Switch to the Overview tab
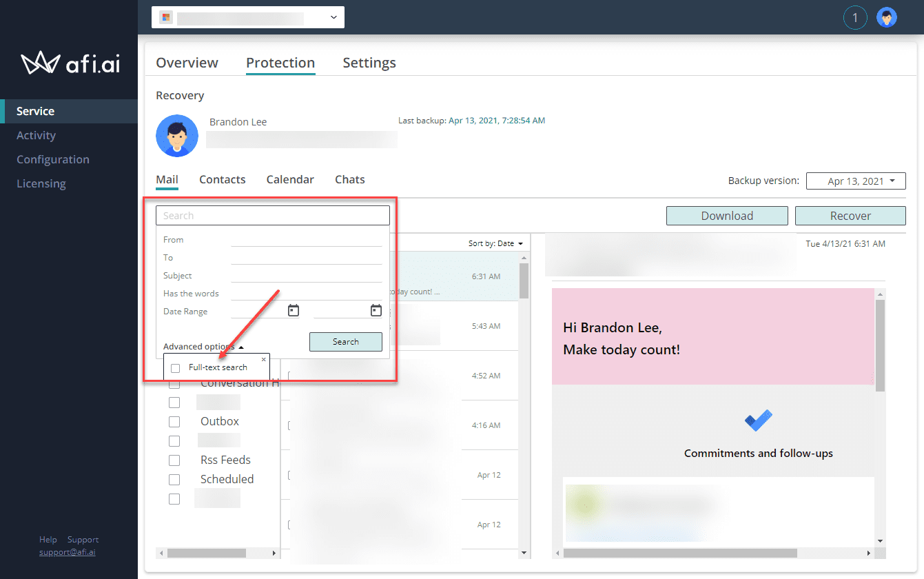Screen dimensions: 924x579 187,62
